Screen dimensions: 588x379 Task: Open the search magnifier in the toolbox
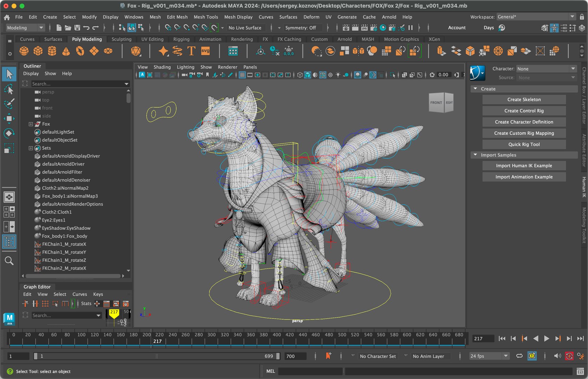coord(9,261)
